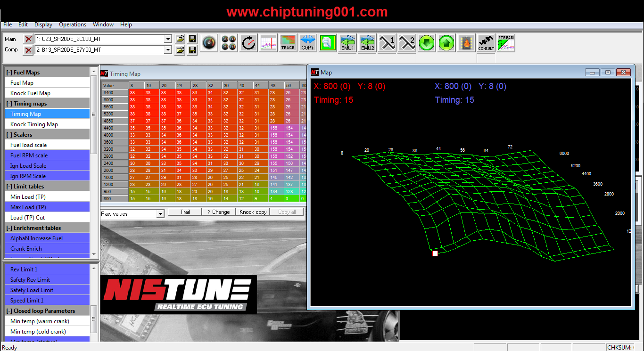Save the Main file with floppy icon
The image size is (644, 351).
[x=192, y=39]
